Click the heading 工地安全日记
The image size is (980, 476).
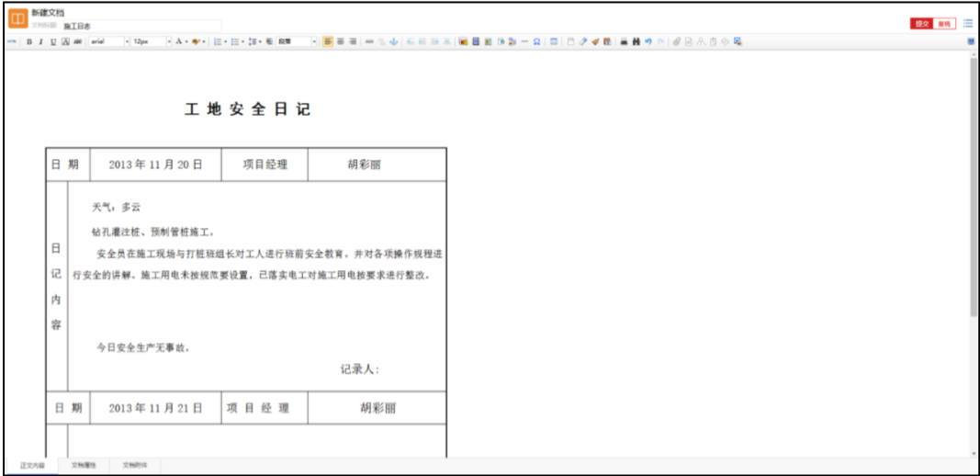247,109
